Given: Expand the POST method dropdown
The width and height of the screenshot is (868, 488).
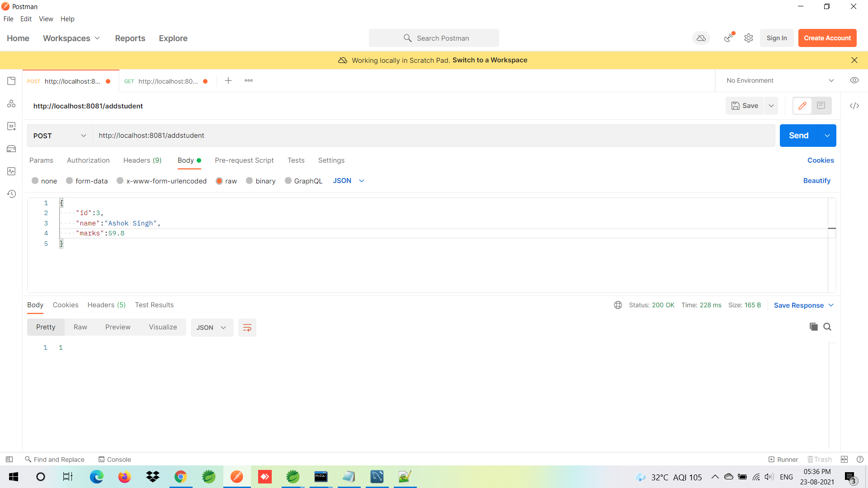Looking at the screenshot, I should (60, 136).
